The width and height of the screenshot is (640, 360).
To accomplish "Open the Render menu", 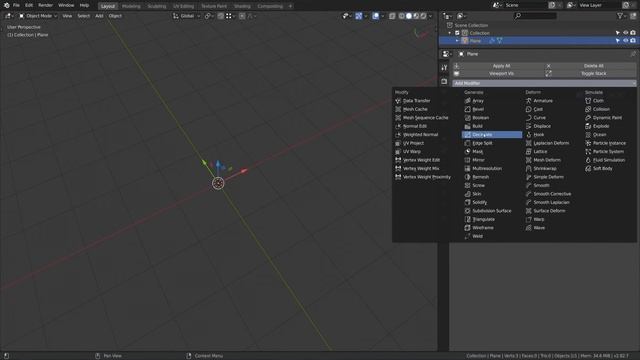I will click(45, 5).
